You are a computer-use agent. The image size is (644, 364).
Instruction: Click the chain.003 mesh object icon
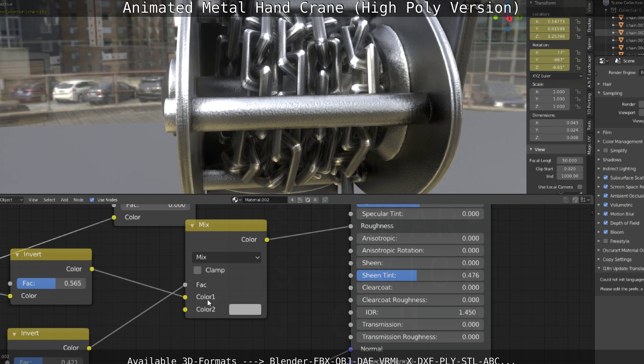tap(621, 40)
